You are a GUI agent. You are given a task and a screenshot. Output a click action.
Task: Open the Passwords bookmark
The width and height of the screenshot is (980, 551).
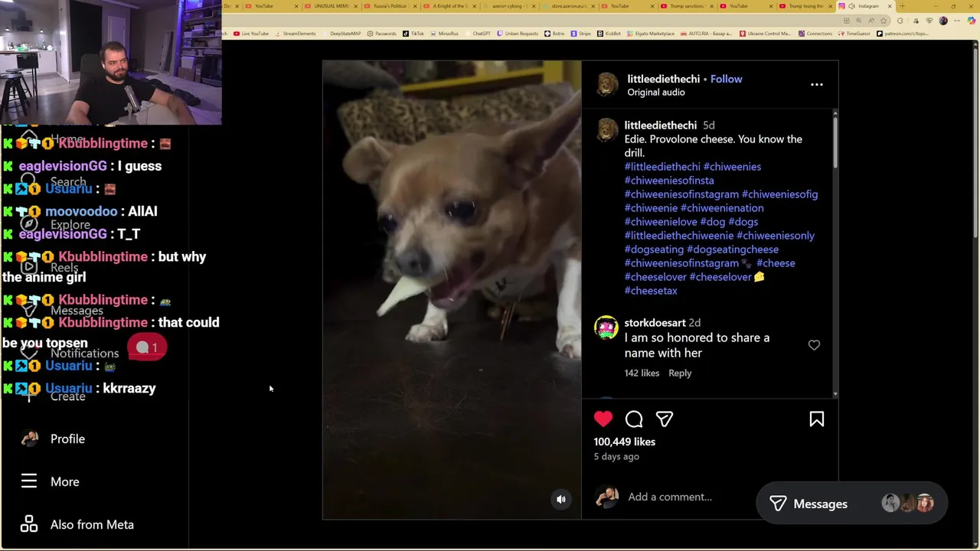click(381, 34)
